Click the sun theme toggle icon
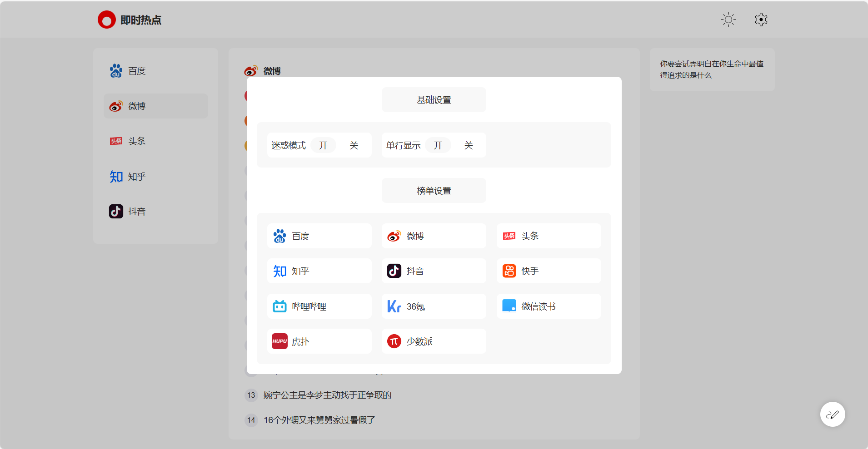Viewport: 868px width, 449px height. (728, 20)
